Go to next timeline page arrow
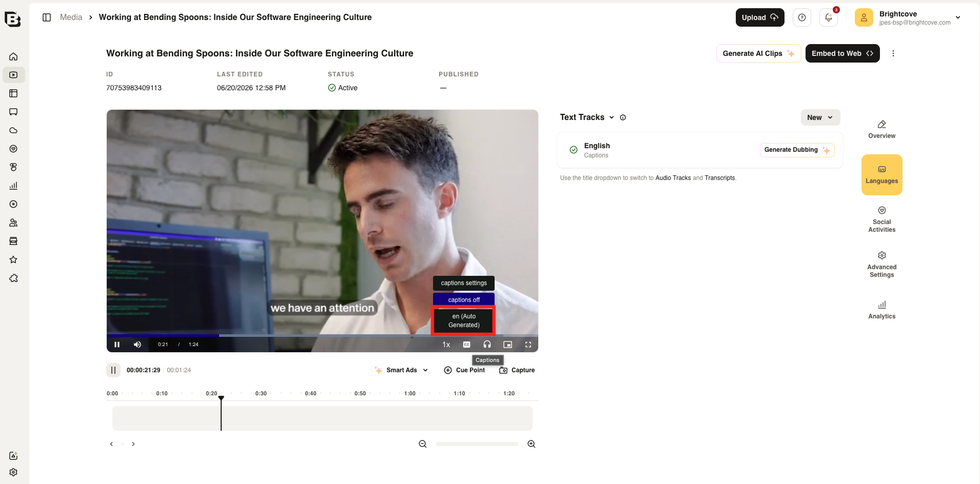Screen dimensions: 980x484 click(x=133, y=444)
